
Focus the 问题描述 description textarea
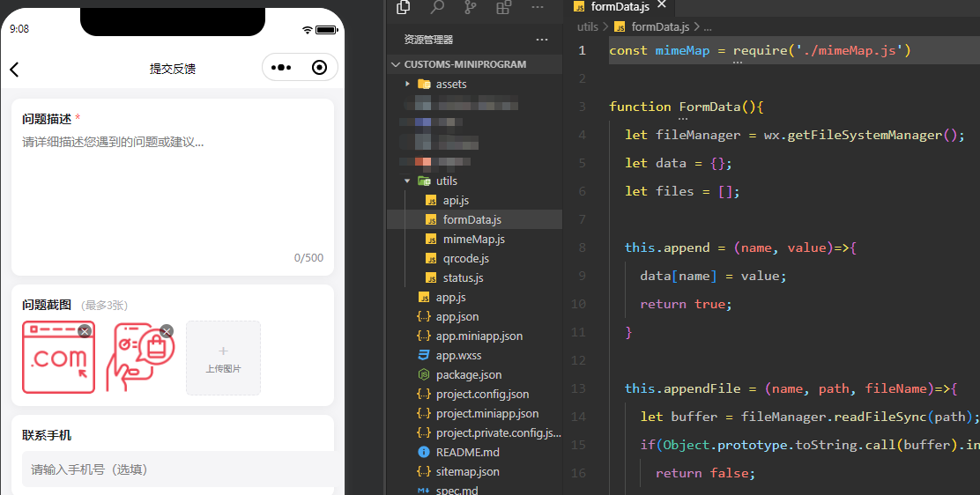coord(173,194)
